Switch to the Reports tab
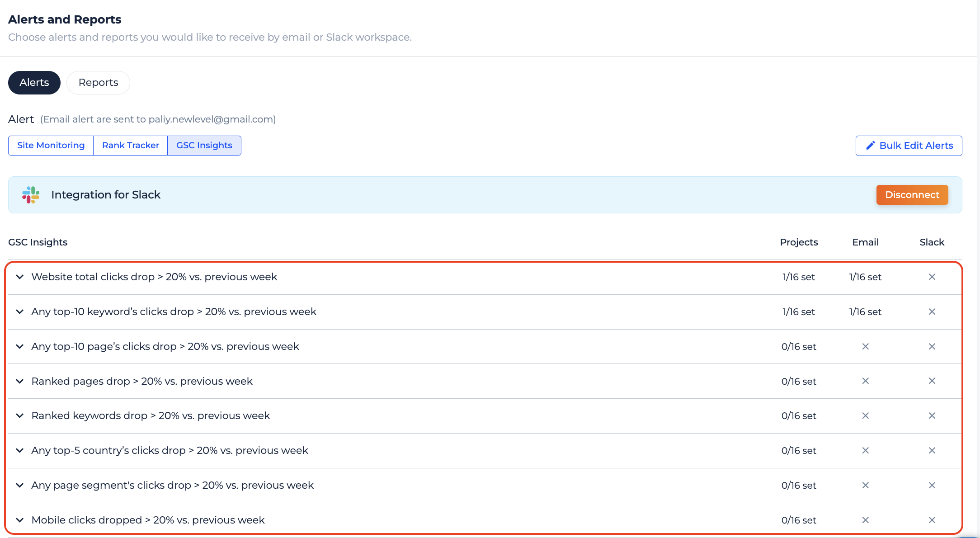980x538 pixels. 98,83
